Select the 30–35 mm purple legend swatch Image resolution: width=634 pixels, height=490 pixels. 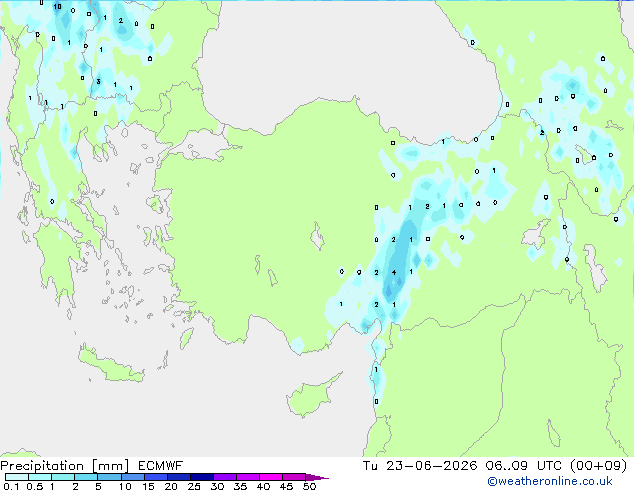[x=224, y=477]
